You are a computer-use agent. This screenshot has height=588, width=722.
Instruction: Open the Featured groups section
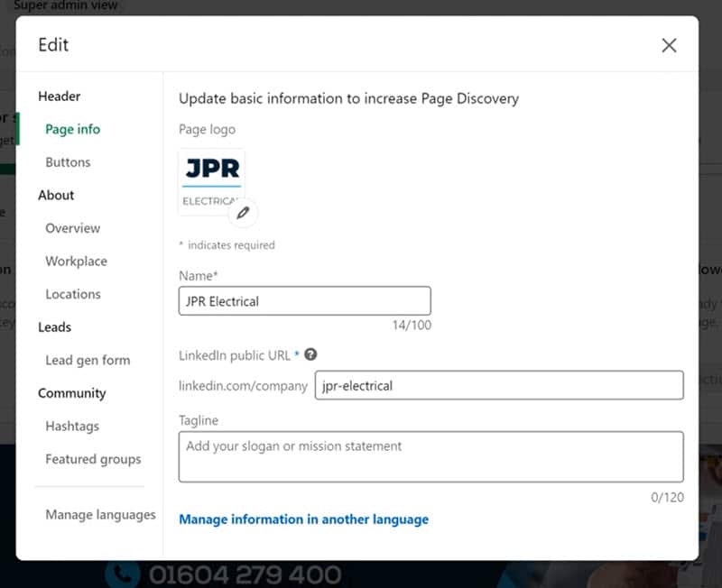pyautogui.click(x=94, y=459)
